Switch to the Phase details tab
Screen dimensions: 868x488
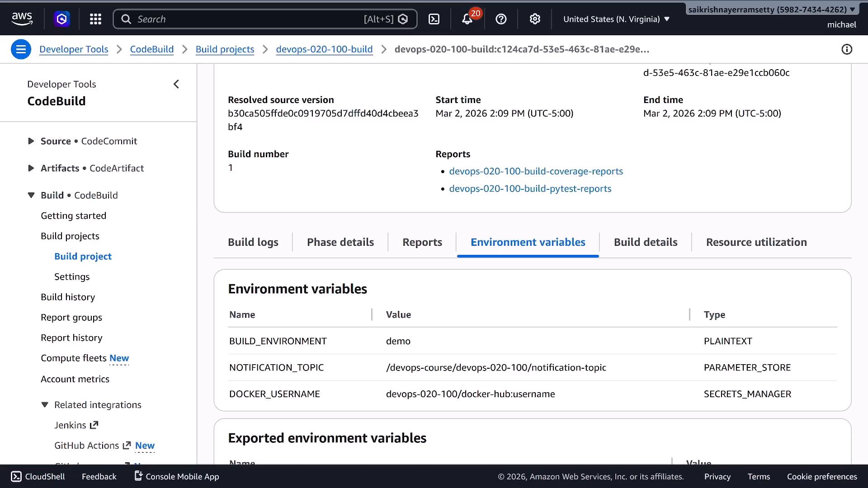tap(340, 242)
